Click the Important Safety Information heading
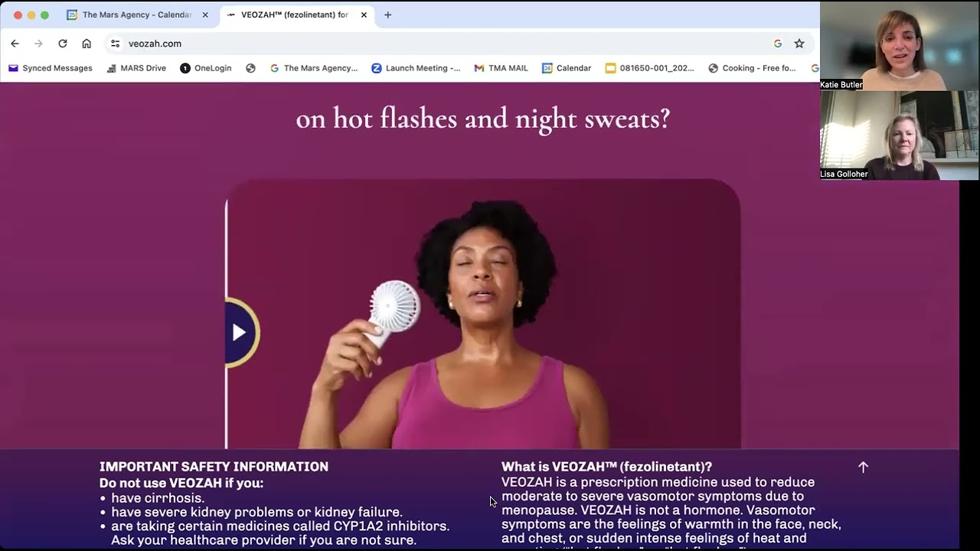The height and width of the screenshot is (551, 980). pos(214,467)
